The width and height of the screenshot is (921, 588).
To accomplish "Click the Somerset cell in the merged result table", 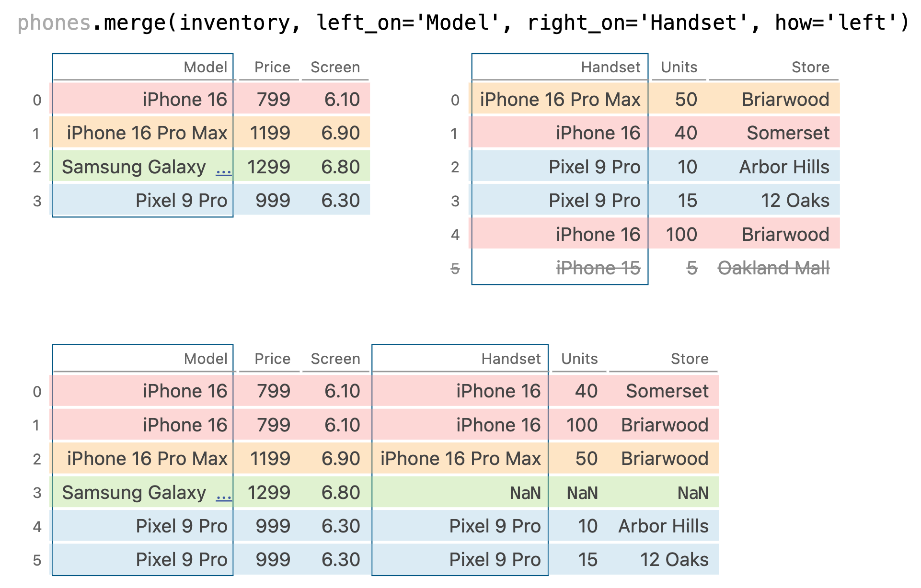I will 667,391.
